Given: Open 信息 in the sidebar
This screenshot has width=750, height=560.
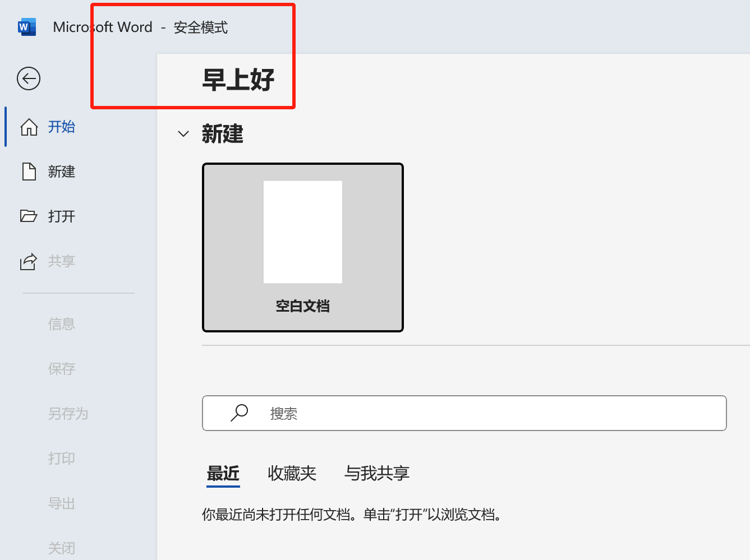Looking at the screenshot, I should pyautogui.click(x=62, y=324).
